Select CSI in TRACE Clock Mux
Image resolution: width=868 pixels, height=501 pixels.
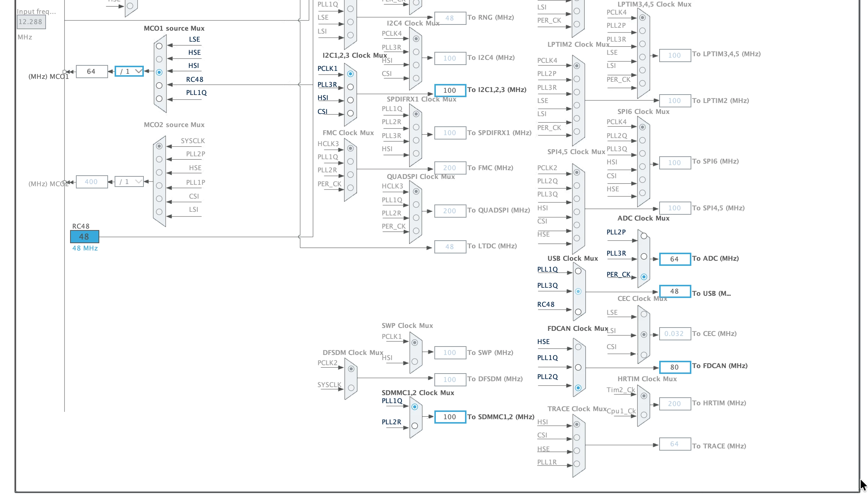coord(577,437)
